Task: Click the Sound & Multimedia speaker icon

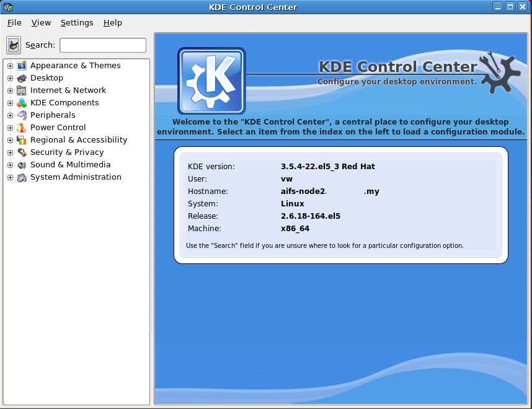Action: coord(22,165)
